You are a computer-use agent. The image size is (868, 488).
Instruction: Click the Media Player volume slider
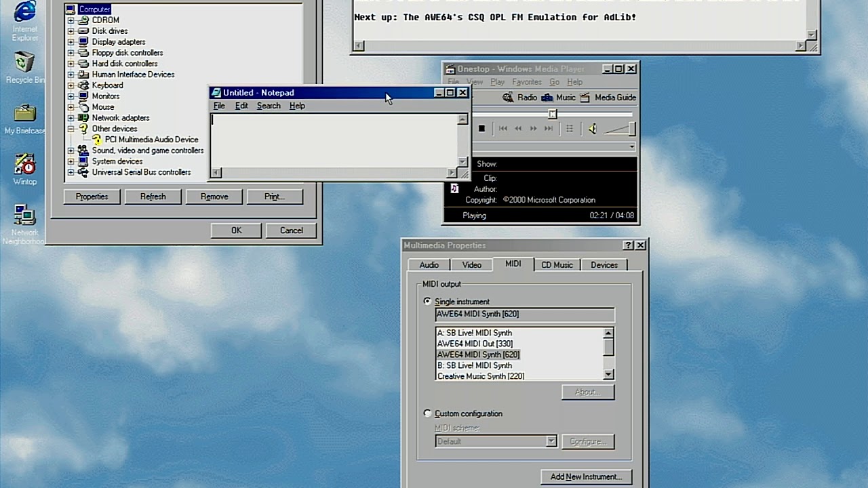pyautogui.click(x=618, y=128)
